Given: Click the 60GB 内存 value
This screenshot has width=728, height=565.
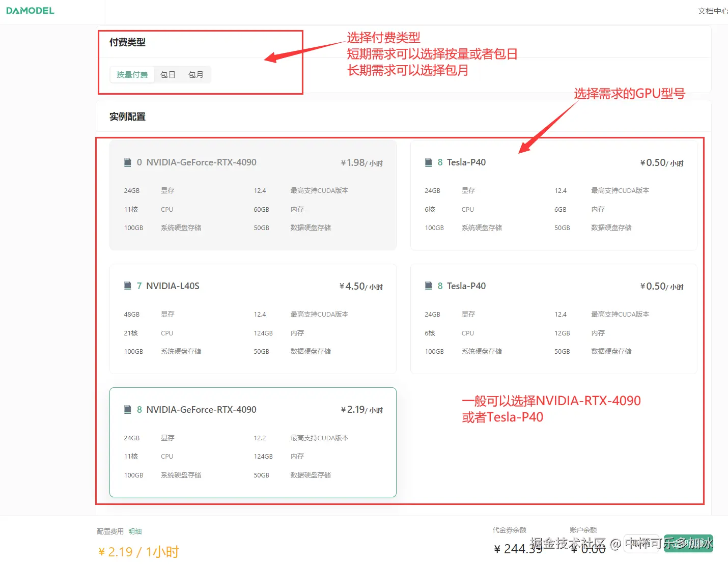Looking at the screenshot, I should (x=261, y=210).
